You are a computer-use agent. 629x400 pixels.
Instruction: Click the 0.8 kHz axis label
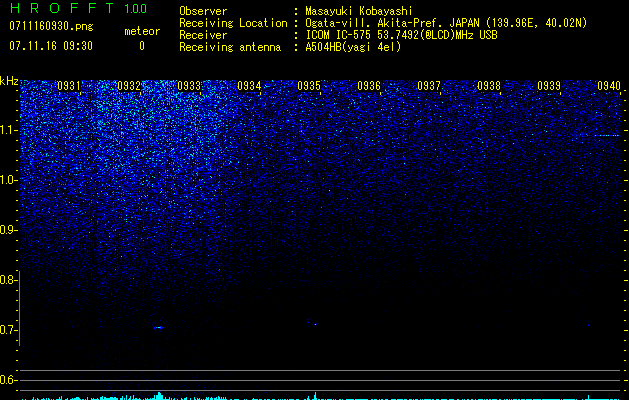click(x=8, y=280)
